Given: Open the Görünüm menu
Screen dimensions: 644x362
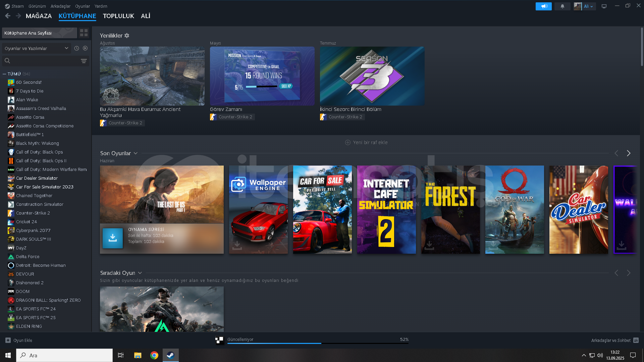Looking at the screenshot, I should 37,6.
